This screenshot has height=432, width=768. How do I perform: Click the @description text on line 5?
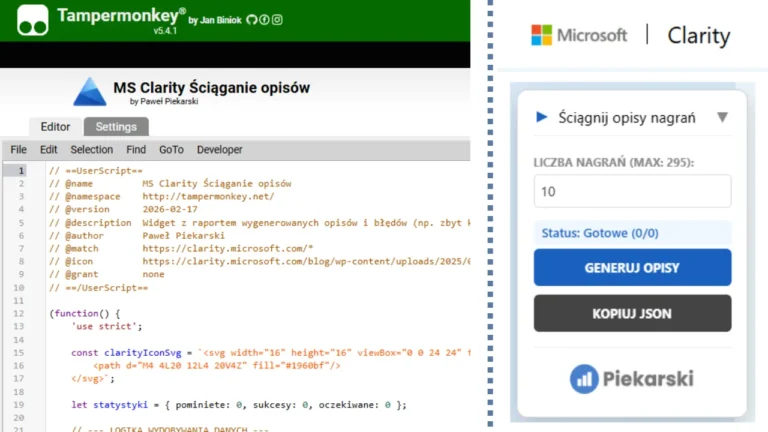(306, 223)
